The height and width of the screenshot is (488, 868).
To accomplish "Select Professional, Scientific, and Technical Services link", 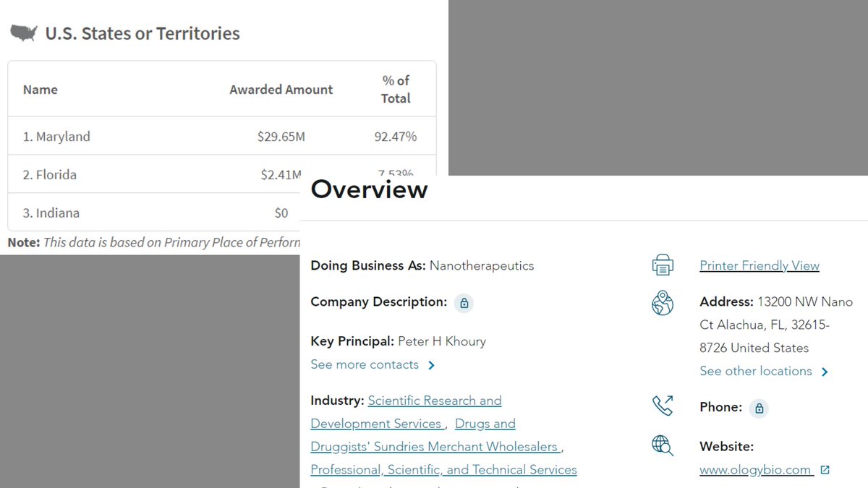I will pos(443,470).
